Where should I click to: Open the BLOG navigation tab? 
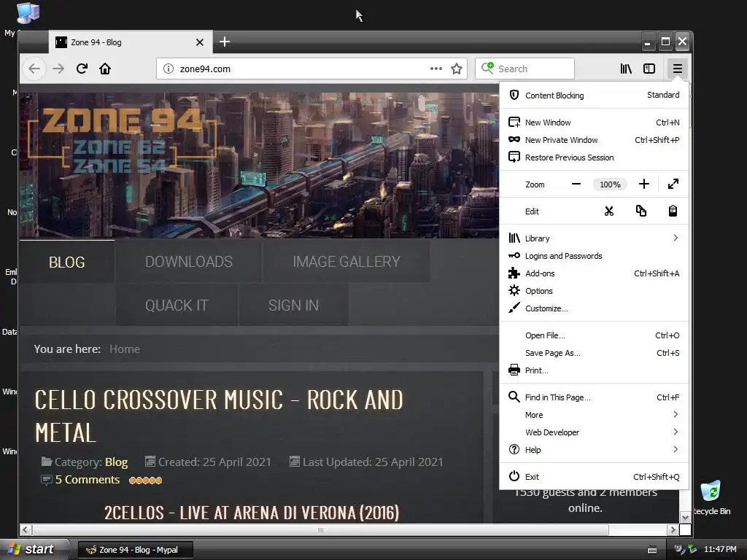click(x=66, y=262)
